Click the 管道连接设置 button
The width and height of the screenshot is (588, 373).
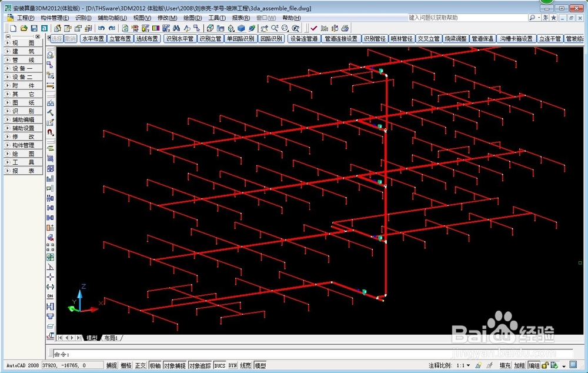341,39
